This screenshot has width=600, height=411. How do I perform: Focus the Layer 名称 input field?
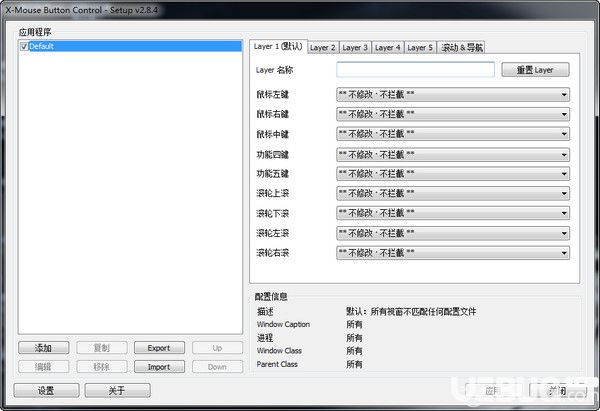tap(415, 70)
